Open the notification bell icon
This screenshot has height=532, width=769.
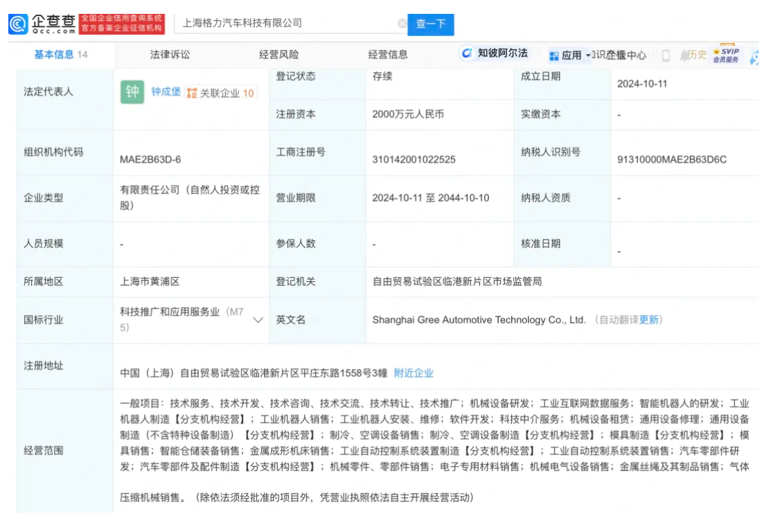684,55
